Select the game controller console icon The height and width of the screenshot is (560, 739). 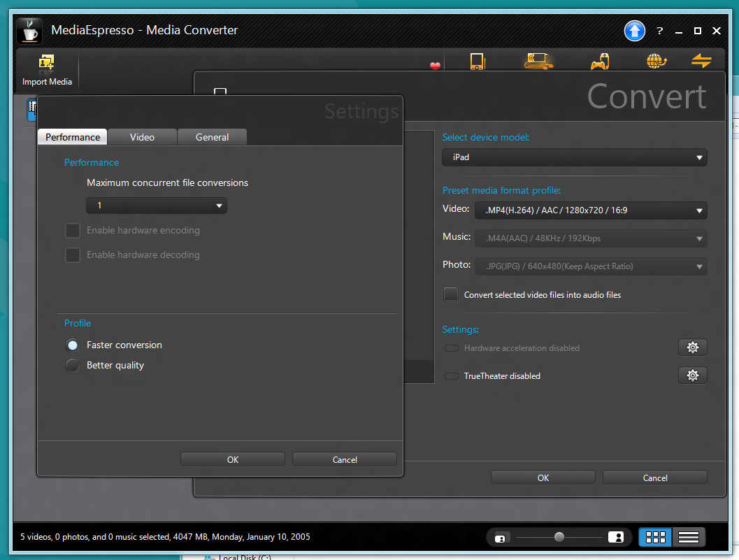coord(600,62)
